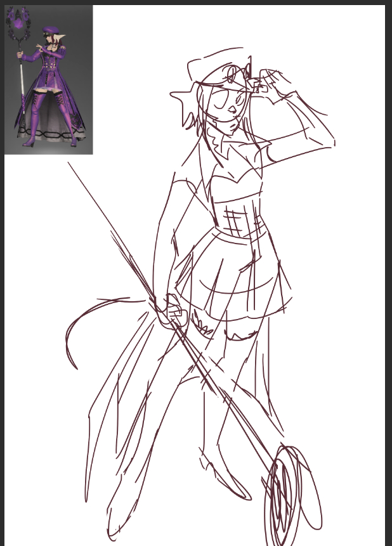Click the star-shaped ear on the sketch
The width and height of the screenshot is (392, 546).
coord(184,101)
